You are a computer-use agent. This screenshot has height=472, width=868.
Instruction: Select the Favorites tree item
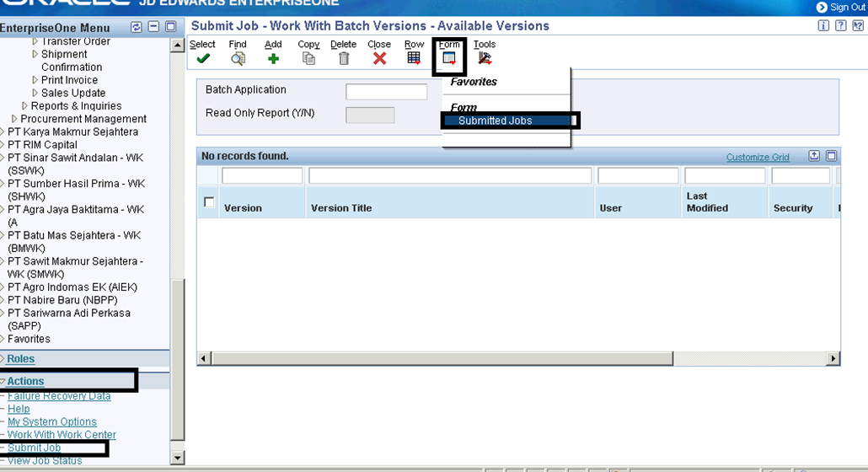[x=29, y=339]
